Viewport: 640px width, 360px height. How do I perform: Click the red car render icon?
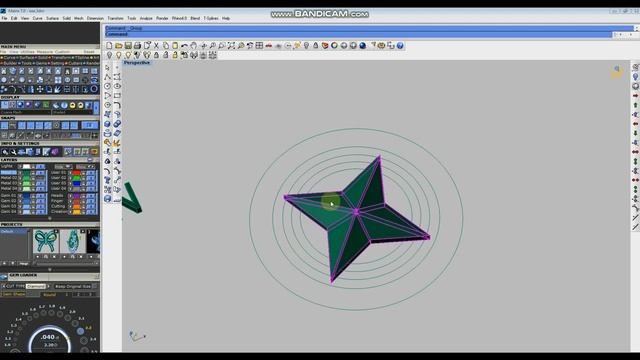click(x=269, y=46)
